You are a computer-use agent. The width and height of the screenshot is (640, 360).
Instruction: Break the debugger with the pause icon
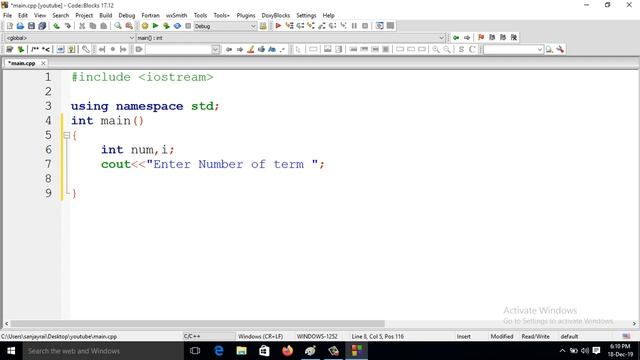click(354, 26)
